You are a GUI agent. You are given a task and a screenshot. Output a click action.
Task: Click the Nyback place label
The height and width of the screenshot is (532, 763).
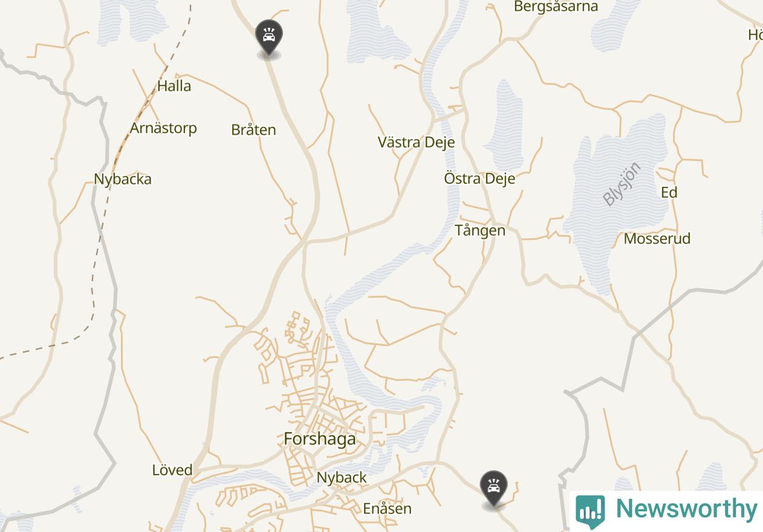click(x=342, y=478)
